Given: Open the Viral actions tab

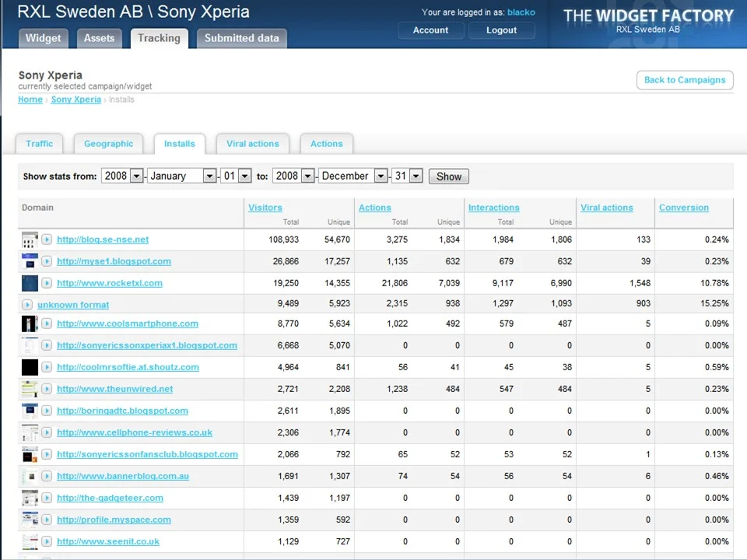Looking at the screenshot, I should [x=253, y=144].
